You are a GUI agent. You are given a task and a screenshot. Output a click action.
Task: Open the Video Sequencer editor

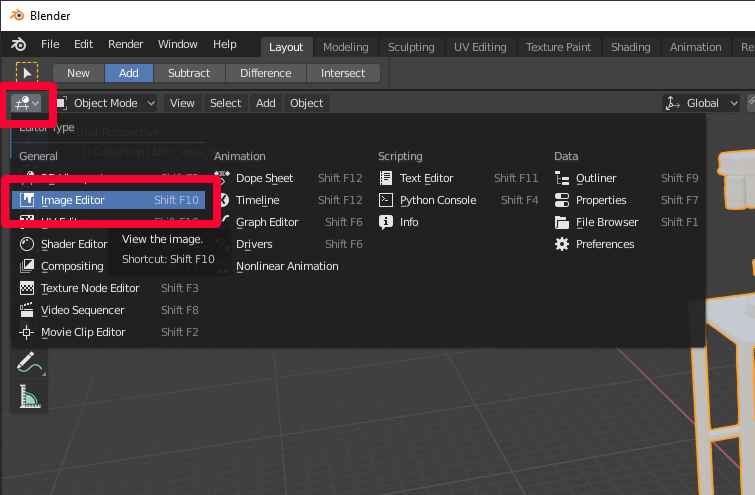(x=109, y=310)
